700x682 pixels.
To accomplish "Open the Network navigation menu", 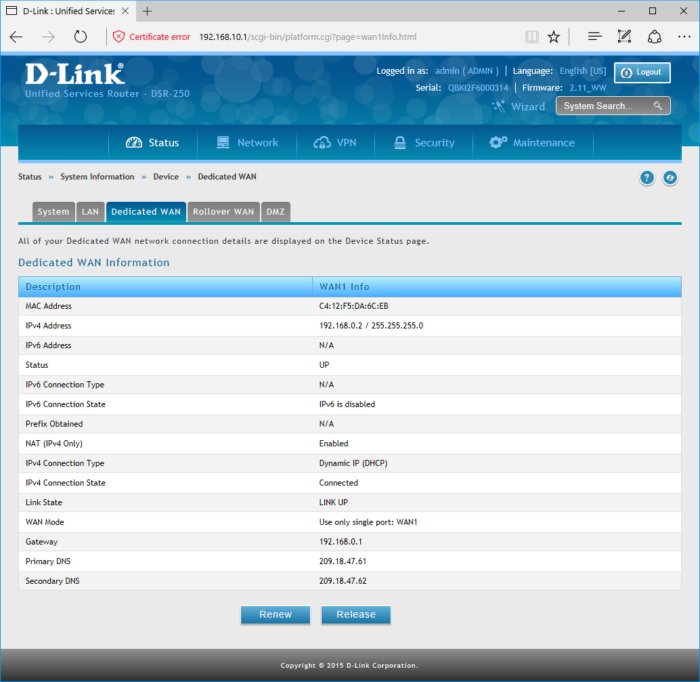I will (247, 143).
